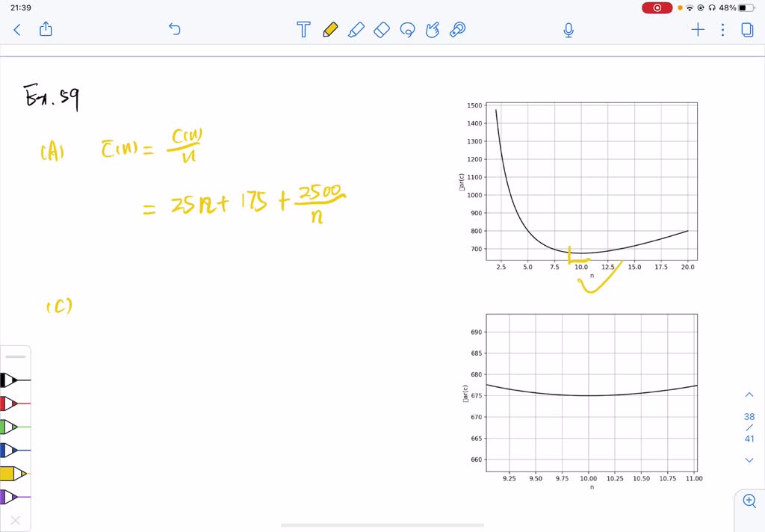Select the hand/finger scroll tool

(433, 30)
